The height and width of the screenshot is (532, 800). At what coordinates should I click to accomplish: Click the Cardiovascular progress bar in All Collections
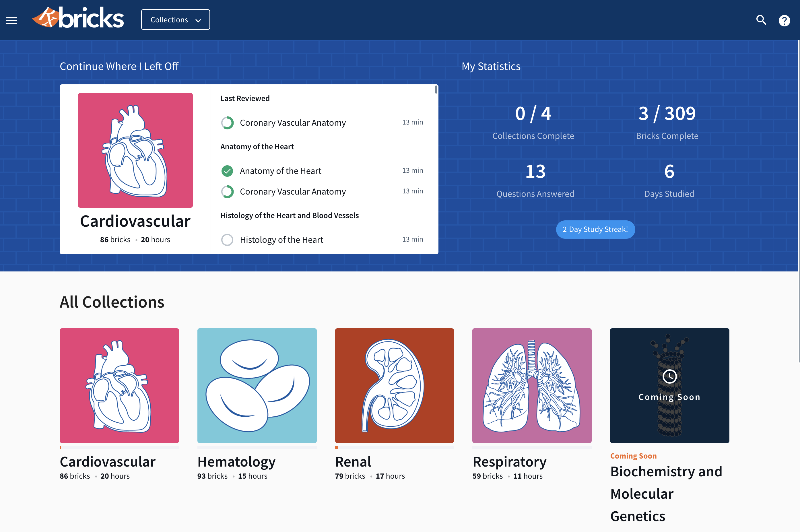coord(119,448)
